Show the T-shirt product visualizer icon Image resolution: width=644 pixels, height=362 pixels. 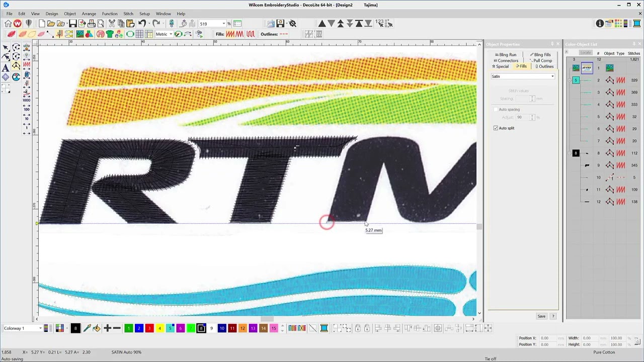pos(109,34)
